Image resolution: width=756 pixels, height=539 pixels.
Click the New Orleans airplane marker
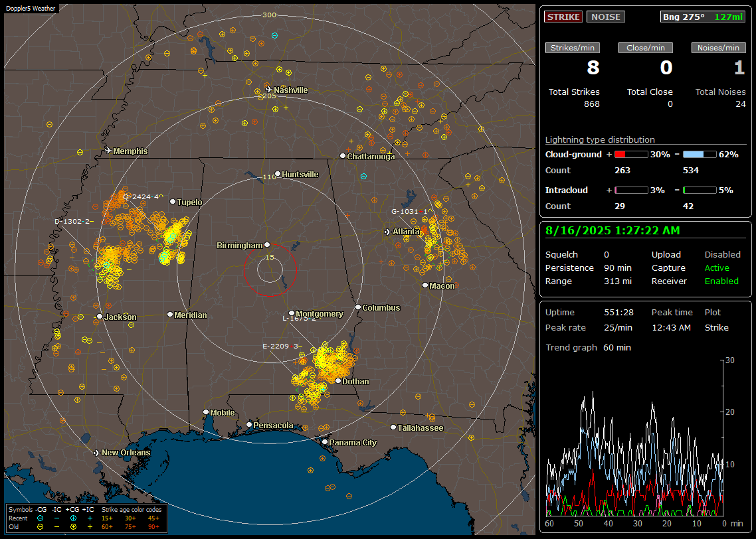pyautogui.click(x=97, y=453)
